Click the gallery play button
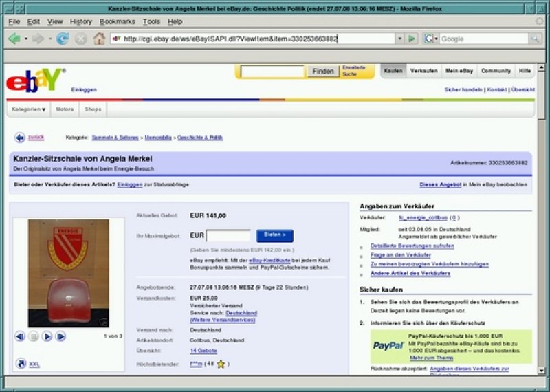The height and width of the screenshot is (392, 550). tap(47, 336)
